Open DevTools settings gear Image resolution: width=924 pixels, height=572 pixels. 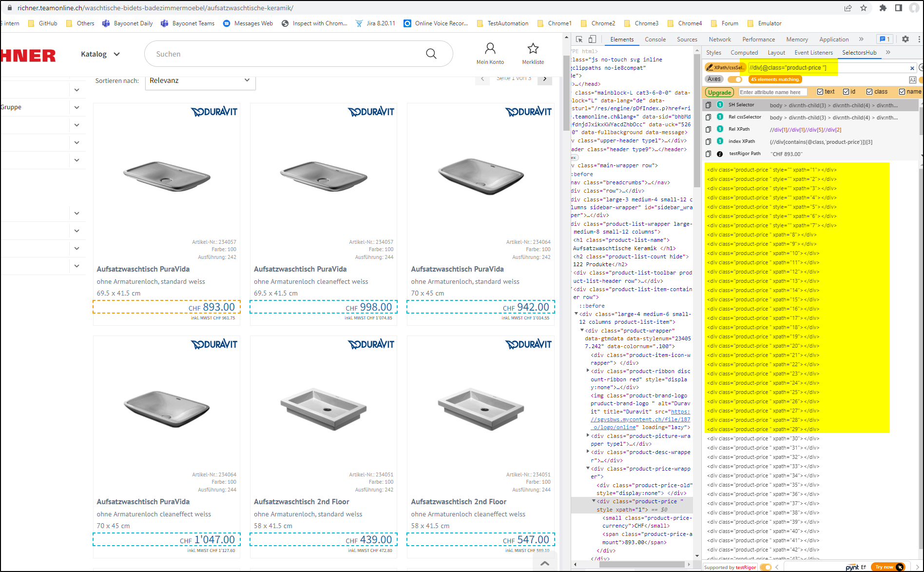pos(905,39)
